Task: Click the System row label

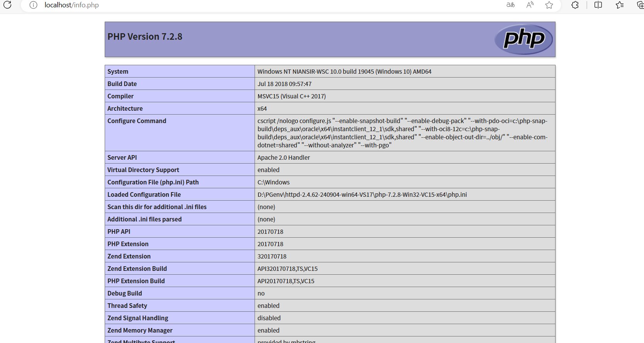Action: tap(118, 71)
